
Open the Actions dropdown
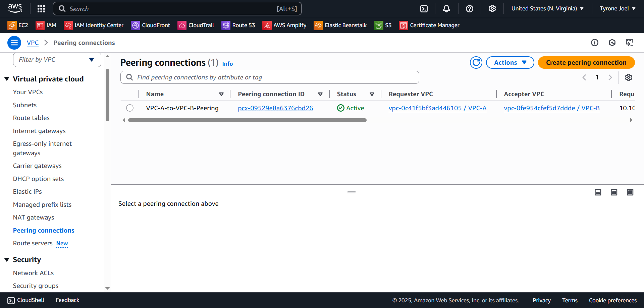[510, 62]
